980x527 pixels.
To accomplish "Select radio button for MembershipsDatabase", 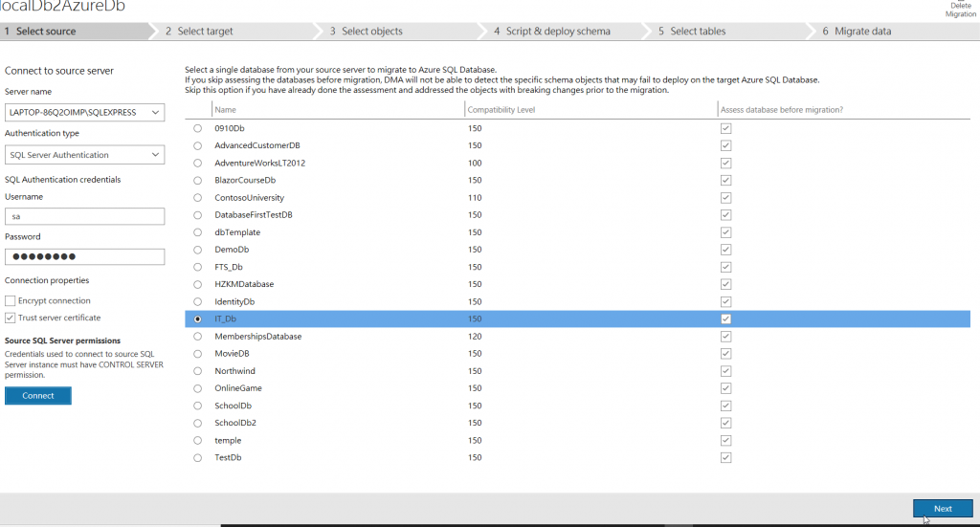I will pyautogui.click(x=197, y=337).
